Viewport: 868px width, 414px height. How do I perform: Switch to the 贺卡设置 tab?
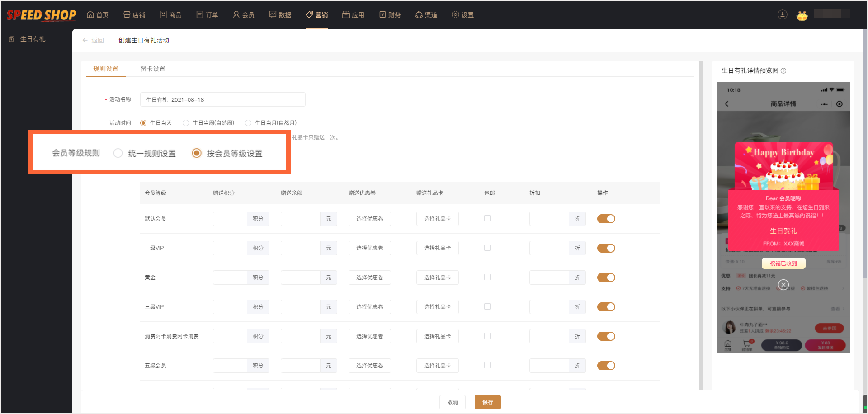tap(153, 69)
